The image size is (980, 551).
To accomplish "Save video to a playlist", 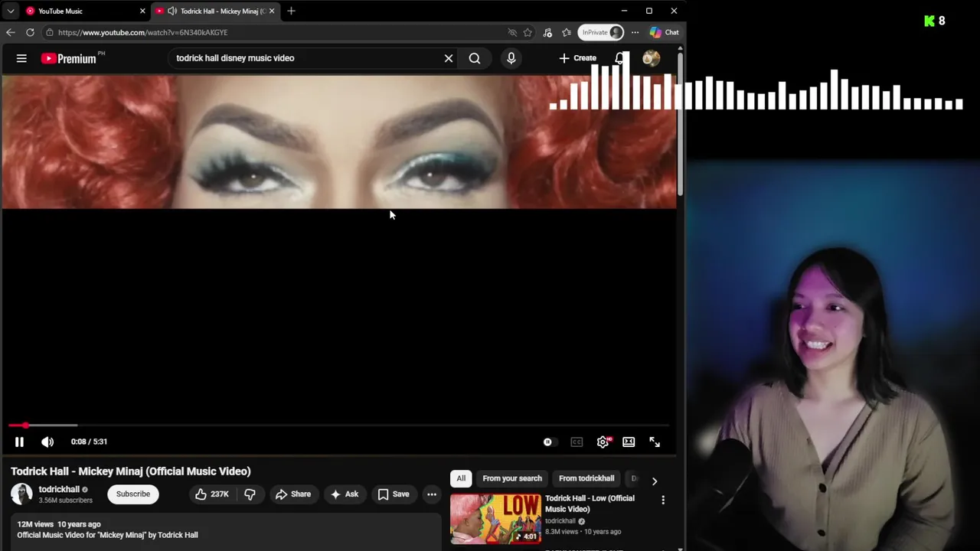I will pos(394,494).
